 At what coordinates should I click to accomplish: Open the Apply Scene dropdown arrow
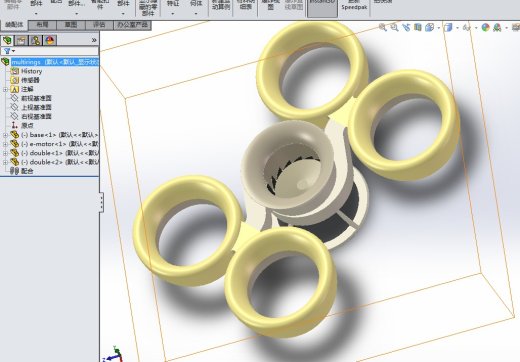pyautogui.click(x=506, y=28)
